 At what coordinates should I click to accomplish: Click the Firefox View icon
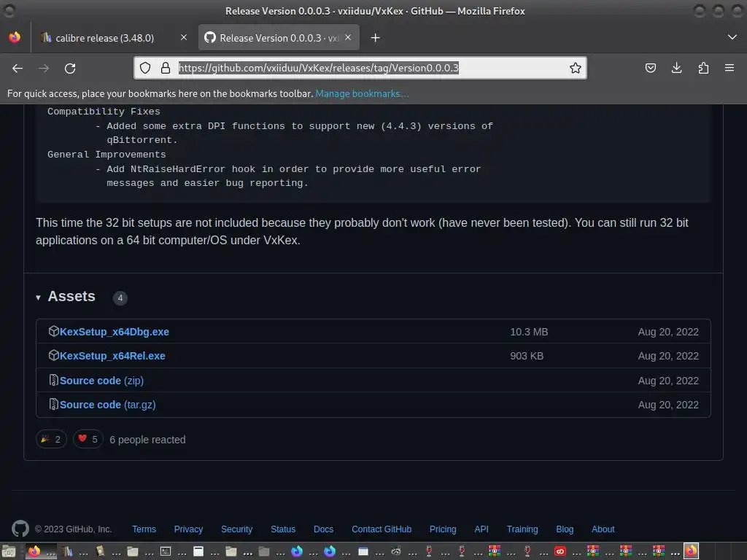(15, 37)
